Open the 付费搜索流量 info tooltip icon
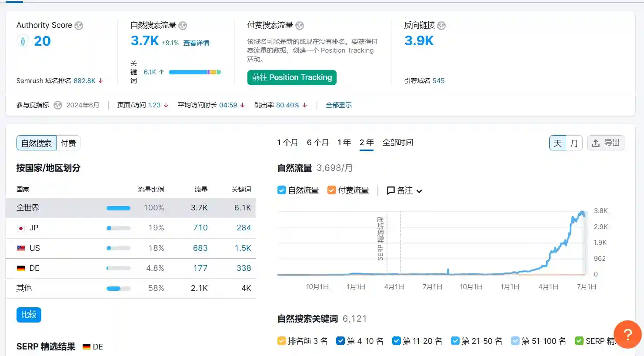The height and width of the screenshot is (356, 644). point(299,26)
